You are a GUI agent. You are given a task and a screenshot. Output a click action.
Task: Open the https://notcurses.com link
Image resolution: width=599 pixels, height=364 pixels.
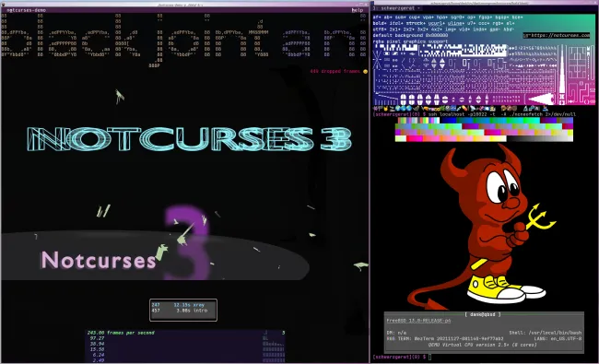point(559,35)
